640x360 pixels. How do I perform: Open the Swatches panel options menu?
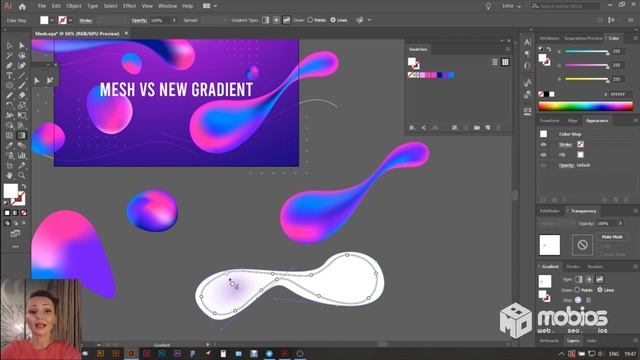(508, 49)
